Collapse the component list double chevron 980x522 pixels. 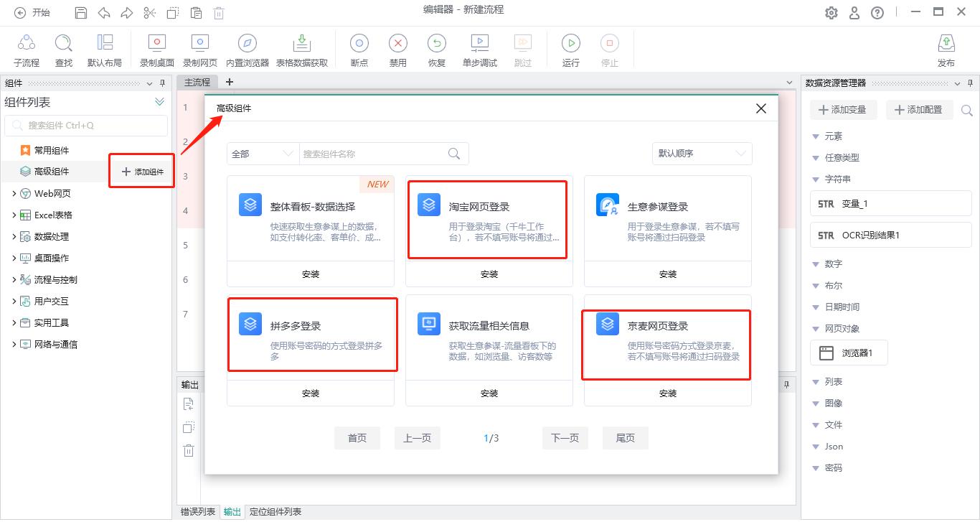point(160,102)
